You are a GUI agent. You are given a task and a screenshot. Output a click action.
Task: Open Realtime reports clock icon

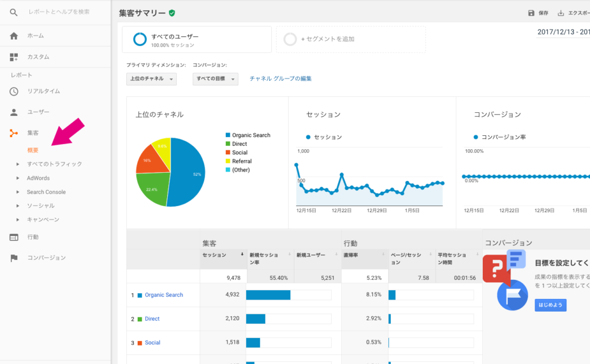coord(14,91)
